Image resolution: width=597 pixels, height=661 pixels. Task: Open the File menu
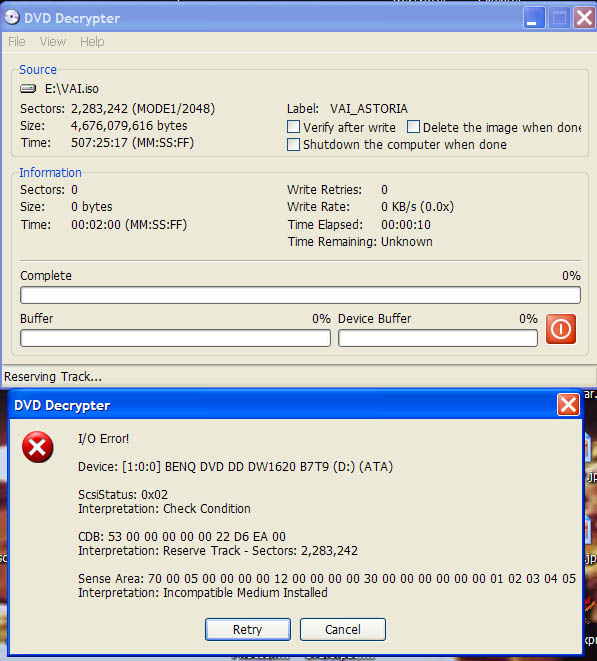(17, 42)
